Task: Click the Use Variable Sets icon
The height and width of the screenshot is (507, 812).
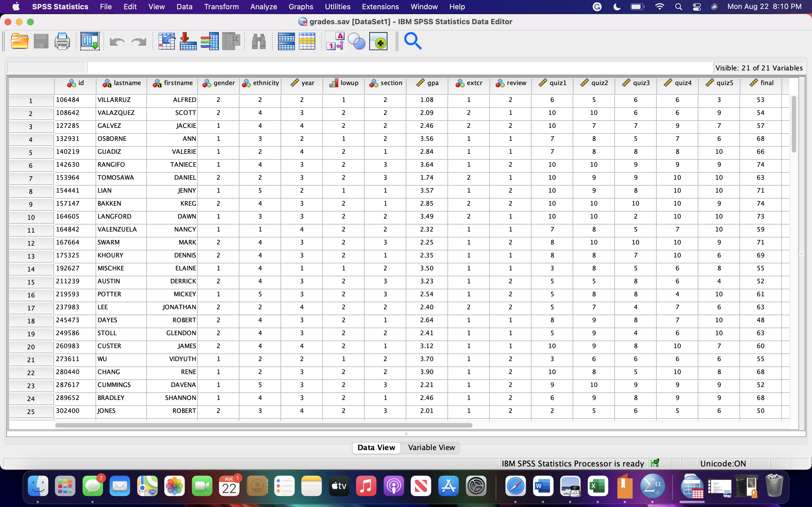Action: [357, 41]
